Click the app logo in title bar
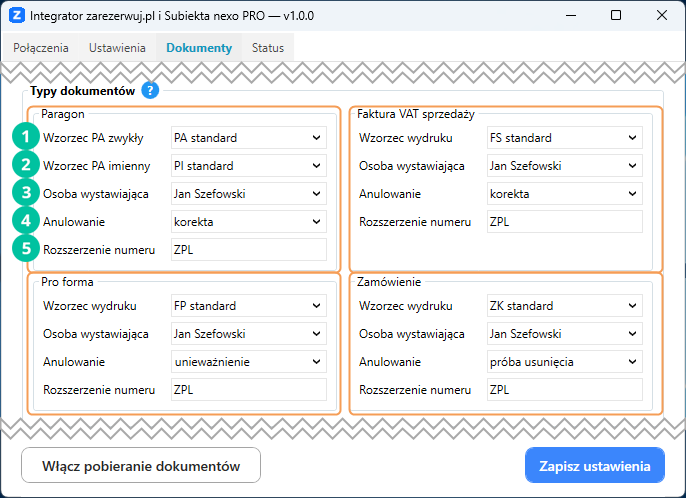 click(x=16, y=16)
